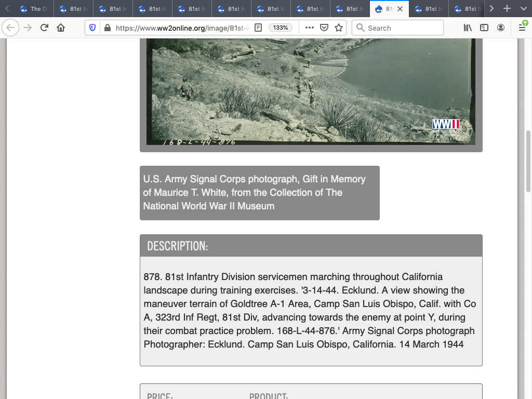The width and height of the screenshot is (532, 399).
Task: Open the Firefox hamburger menu
Action: pos(522,28)
